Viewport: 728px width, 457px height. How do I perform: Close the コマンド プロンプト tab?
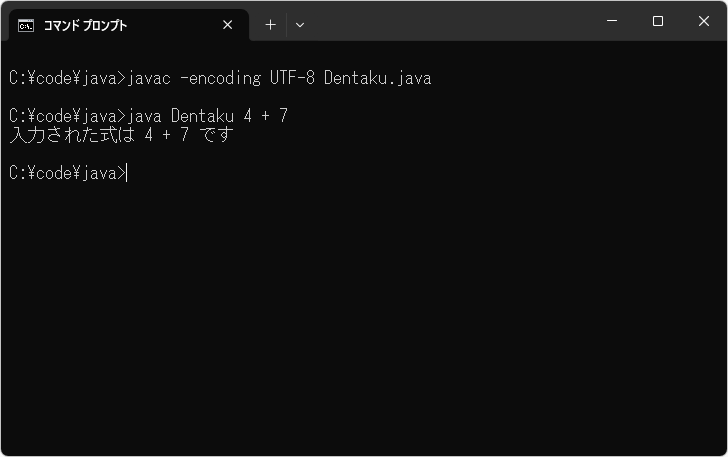[228, 25]
